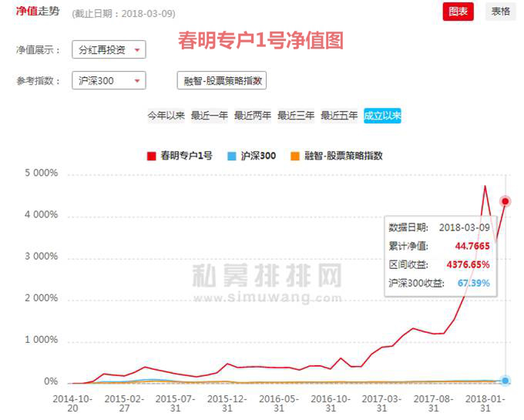Click the 4 000% y-axis label

41,214
